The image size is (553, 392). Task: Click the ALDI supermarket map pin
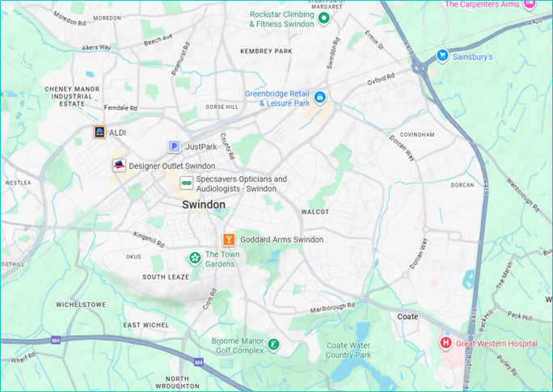point(99,133)
